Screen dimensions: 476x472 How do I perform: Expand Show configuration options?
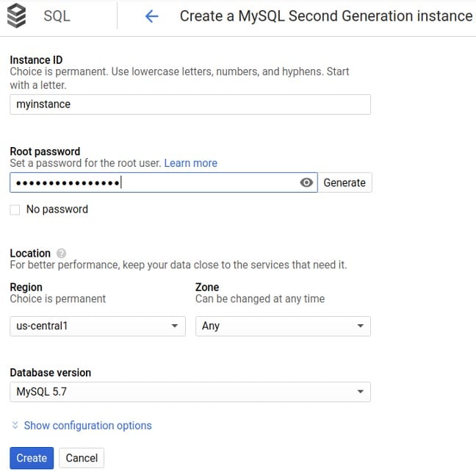[87, 426]
